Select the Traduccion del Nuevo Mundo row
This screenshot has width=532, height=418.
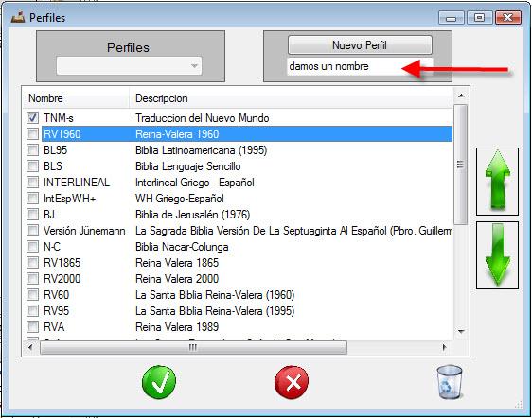[238, 117]
